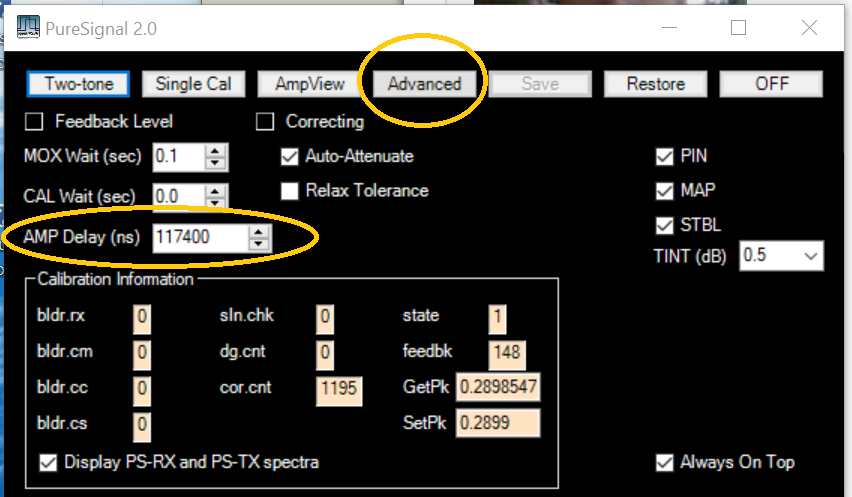Uncheck the PIN option

(665, 156)
